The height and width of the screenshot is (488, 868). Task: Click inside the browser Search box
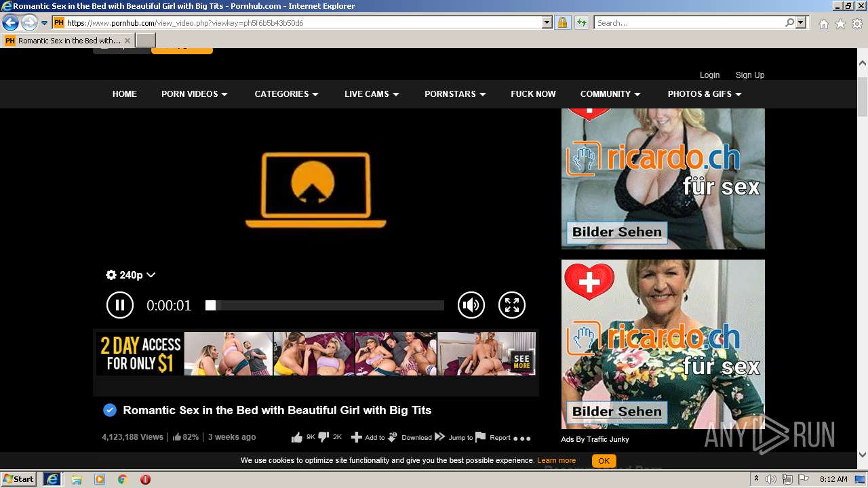pyautogui.click(x=688, y=23)
